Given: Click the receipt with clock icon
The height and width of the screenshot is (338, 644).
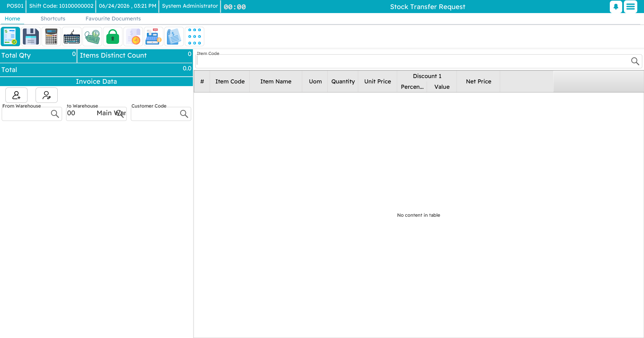Looking at the screenshot, I should [x=133, y=37].
